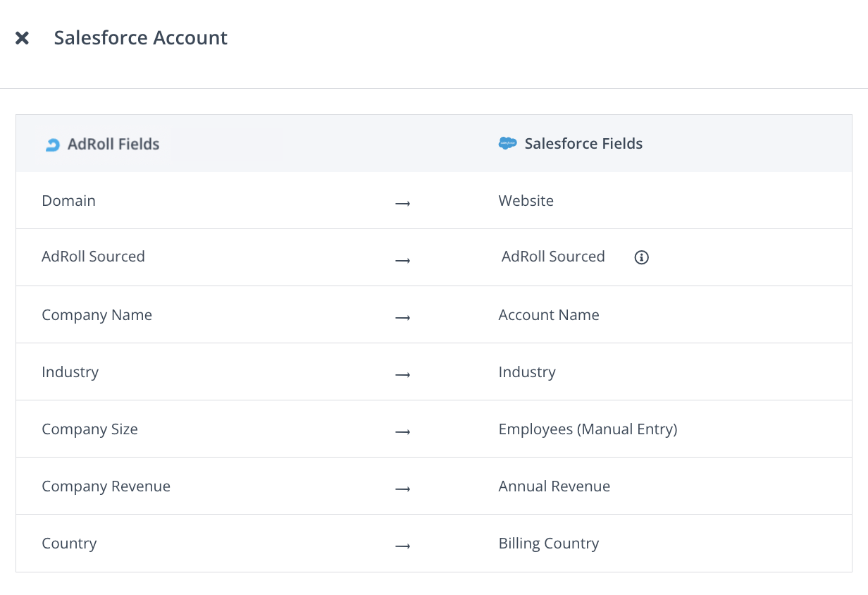Select the Salesforce Fields column header
This screenshot has width=868, height=595.
(x=583, y=144)
